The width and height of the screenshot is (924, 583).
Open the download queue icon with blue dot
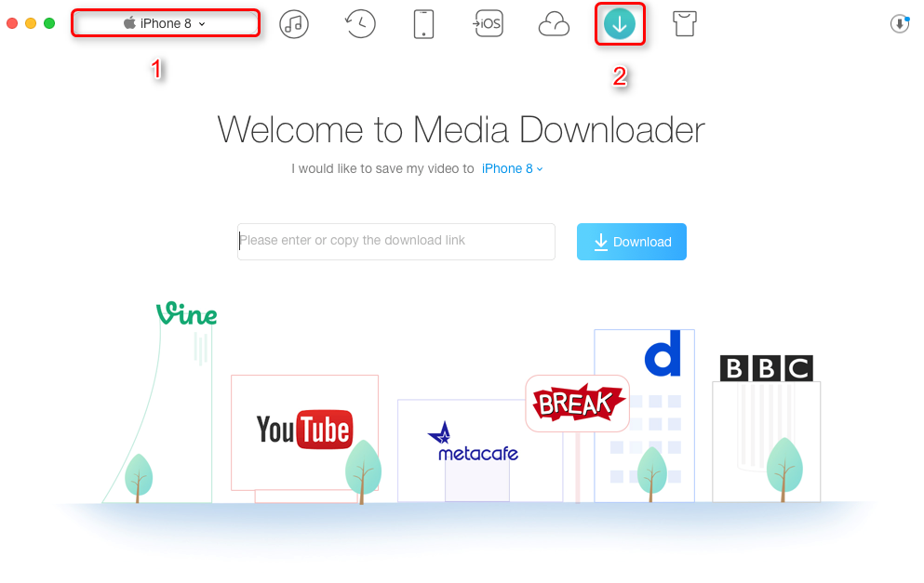(x=900, y=23)
